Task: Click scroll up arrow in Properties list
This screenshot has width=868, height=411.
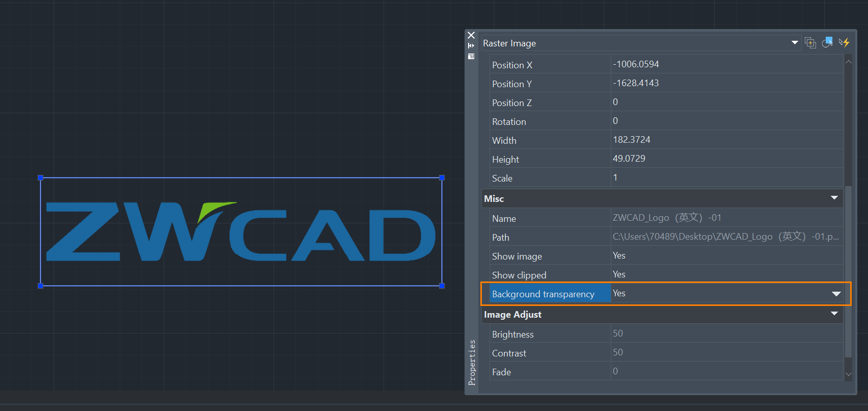Action: [848, 62]
